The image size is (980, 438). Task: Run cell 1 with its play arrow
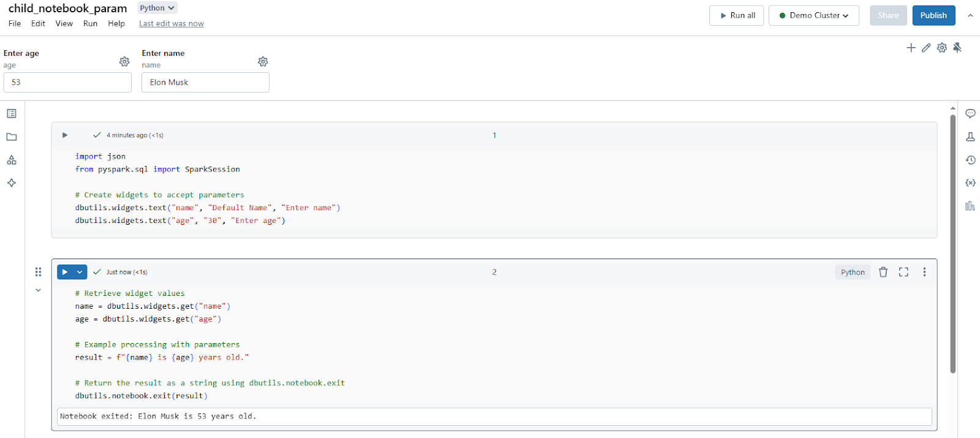[65, 135]
